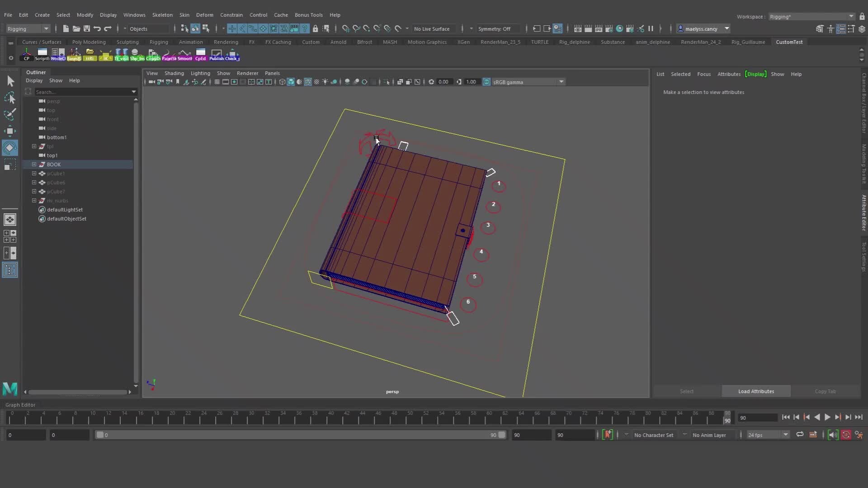This screenshot has width=868, height=488.
Task: Open the Rigging menu set dropdown
Action: tap(27, 28)
